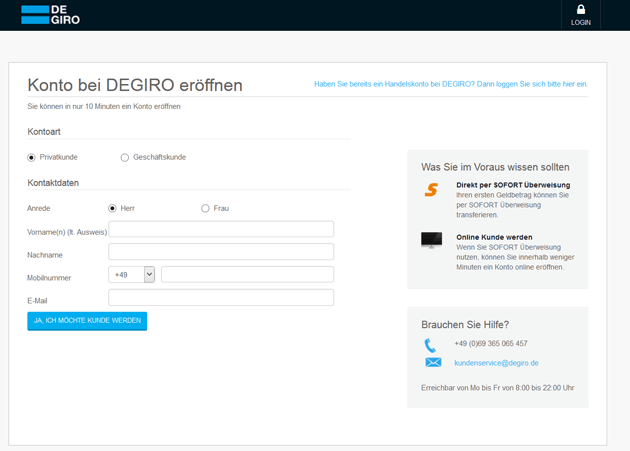Screen dimensions: 630x451
Task: Click 'Direkt per SOFORT Überweisung' heading
Action: pos(513,185)
